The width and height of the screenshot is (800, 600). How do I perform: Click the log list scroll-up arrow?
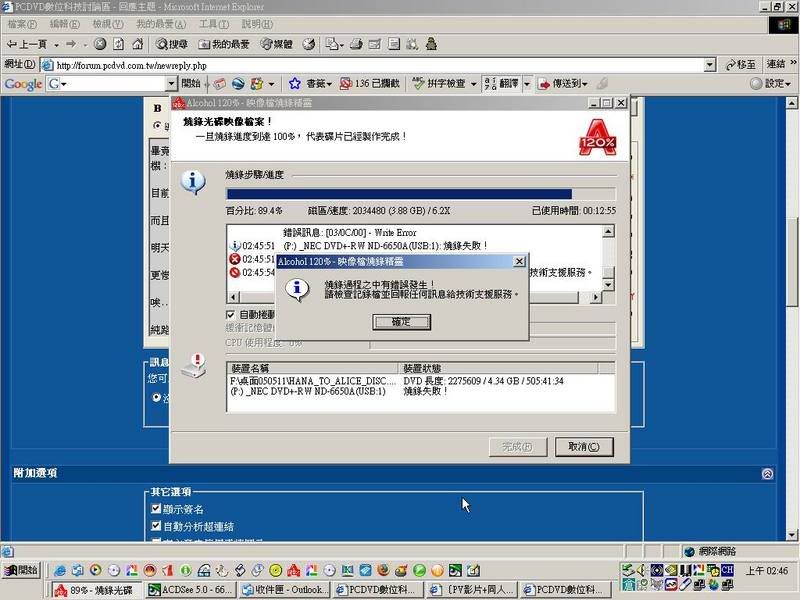click(608, 232)
